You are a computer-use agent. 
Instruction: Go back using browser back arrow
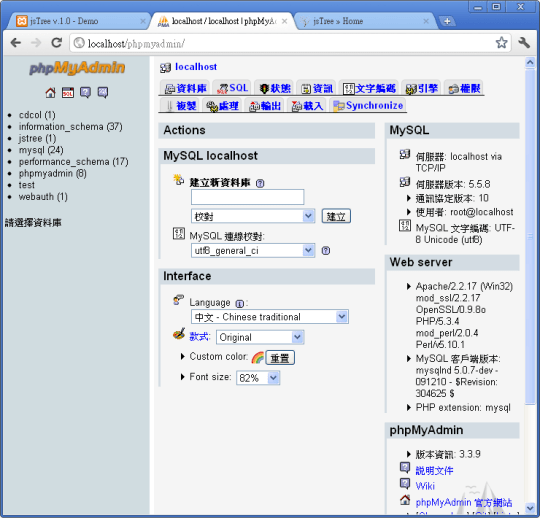click(x=16, y=43)
